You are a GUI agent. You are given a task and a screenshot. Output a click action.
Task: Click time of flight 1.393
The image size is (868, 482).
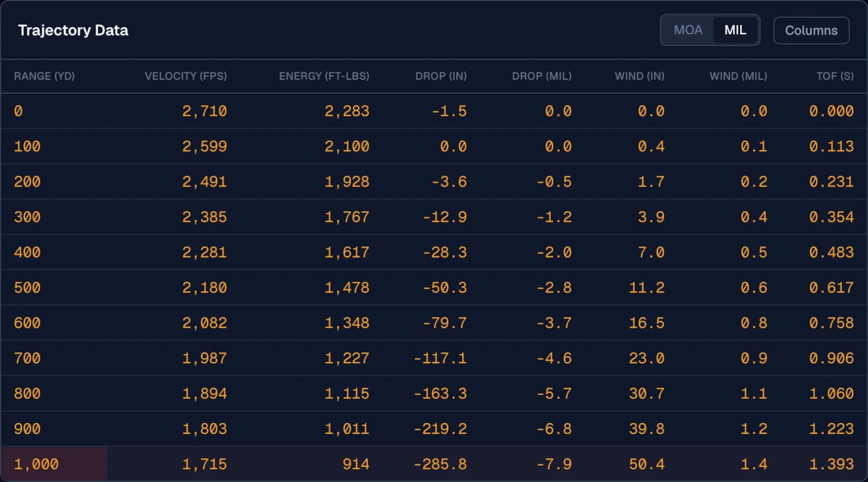pos(831,464)
